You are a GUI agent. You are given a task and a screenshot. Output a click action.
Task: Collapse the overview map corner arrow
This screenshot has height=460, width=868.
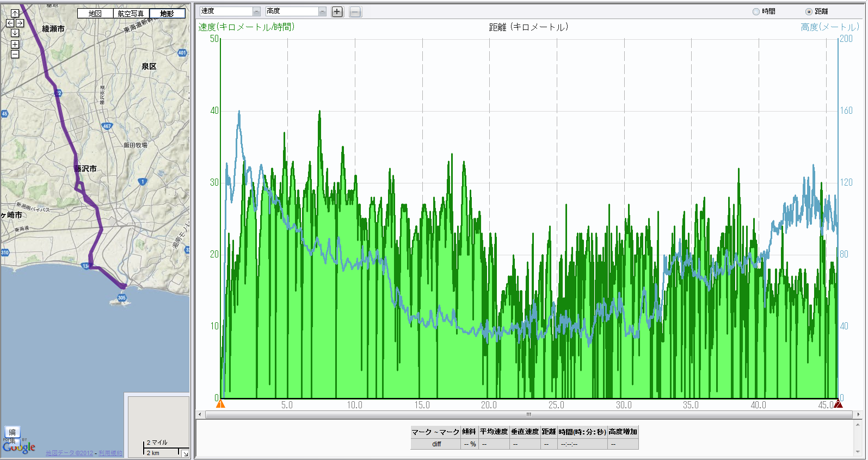click(185, 453)
